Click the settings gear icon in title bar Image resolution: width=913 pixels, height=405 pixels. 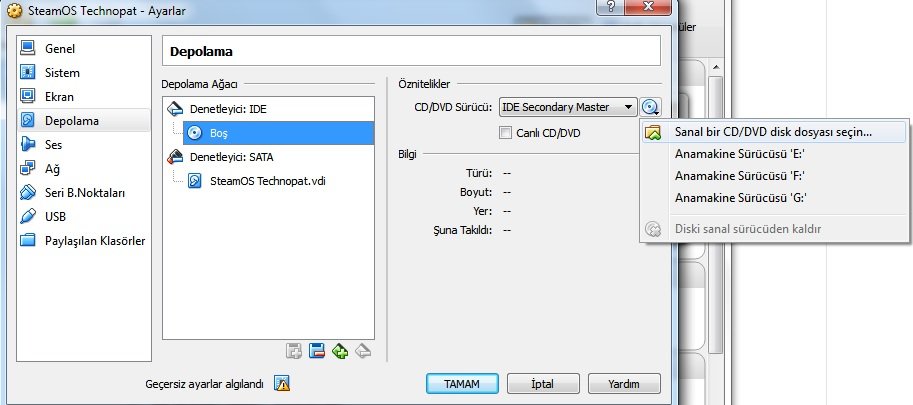coord(14,10)
